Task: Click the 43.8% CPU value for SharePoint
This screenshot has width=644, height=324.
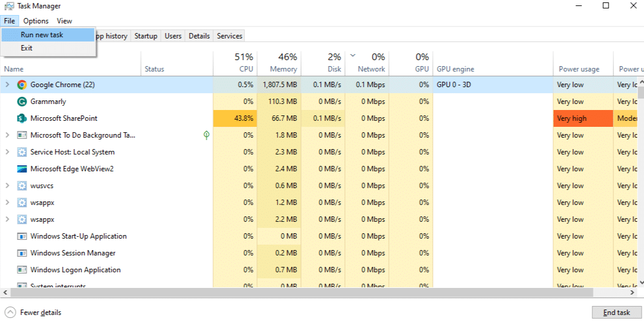Action: point(235,118)
